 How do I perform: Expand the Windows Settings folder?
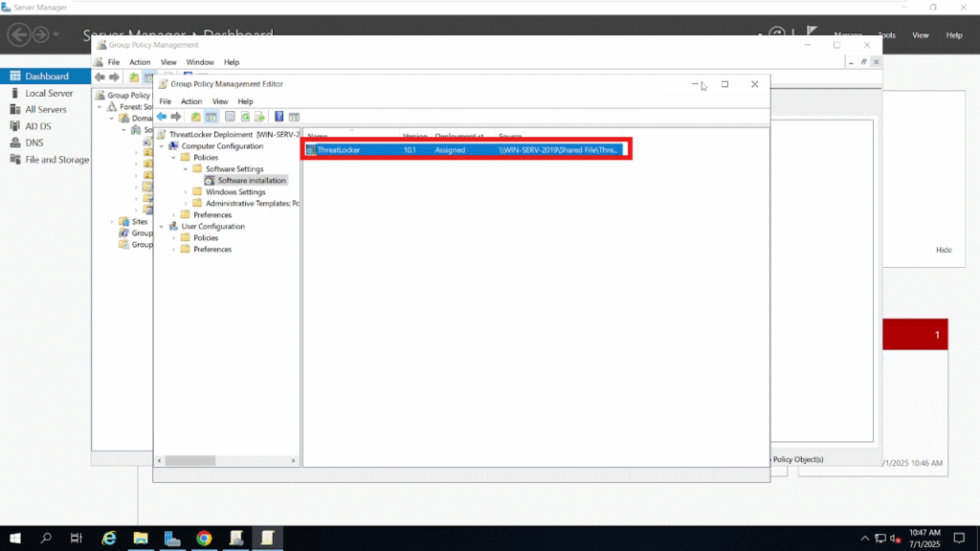click(186, 191)
